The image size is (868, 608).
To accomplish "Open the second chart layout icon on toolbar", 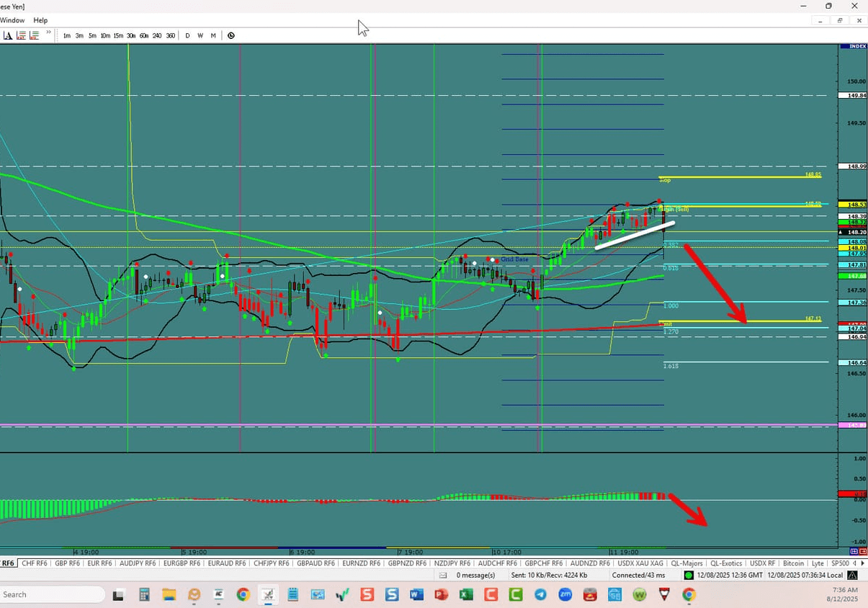I will (x=33, y=35).
